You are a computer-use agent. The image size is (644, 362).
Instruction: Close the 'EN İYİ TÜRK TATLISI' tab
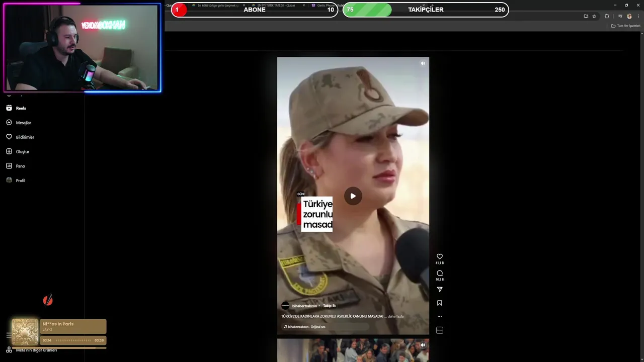(x=304, y=6)
